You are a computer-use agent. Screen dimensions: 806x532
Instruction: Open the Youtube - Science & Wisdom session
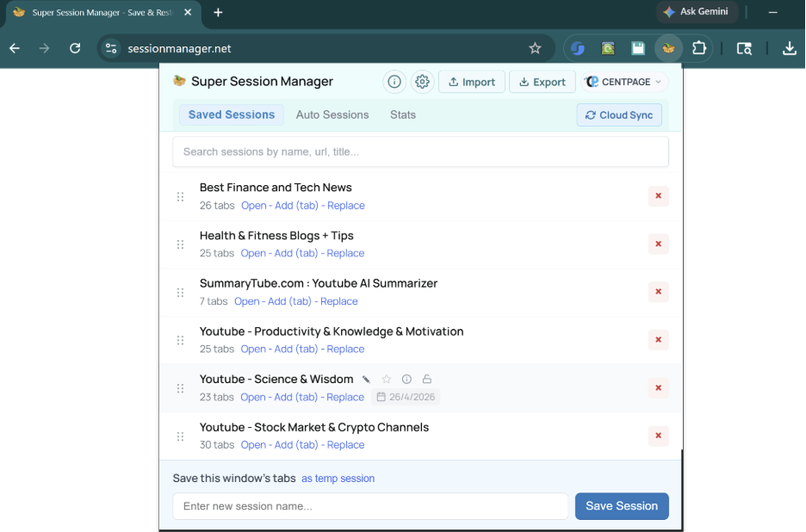253,398
